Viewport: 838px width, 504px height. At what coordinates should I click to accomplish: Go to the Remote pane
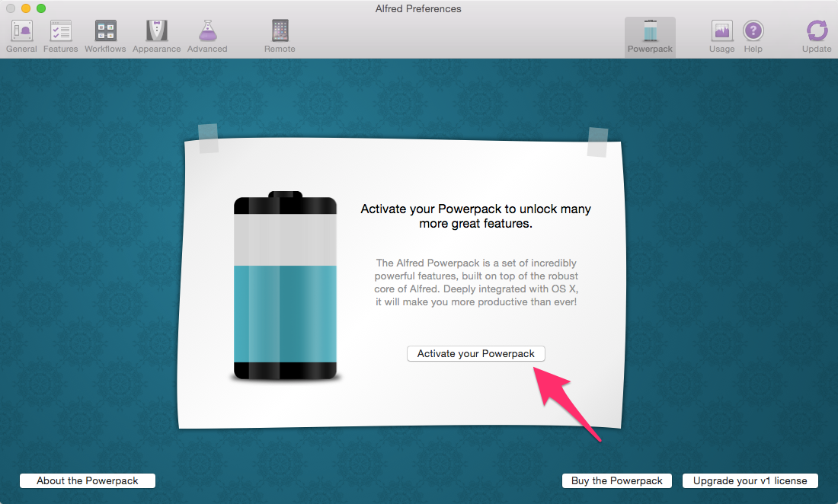click(x=280, y=37)
